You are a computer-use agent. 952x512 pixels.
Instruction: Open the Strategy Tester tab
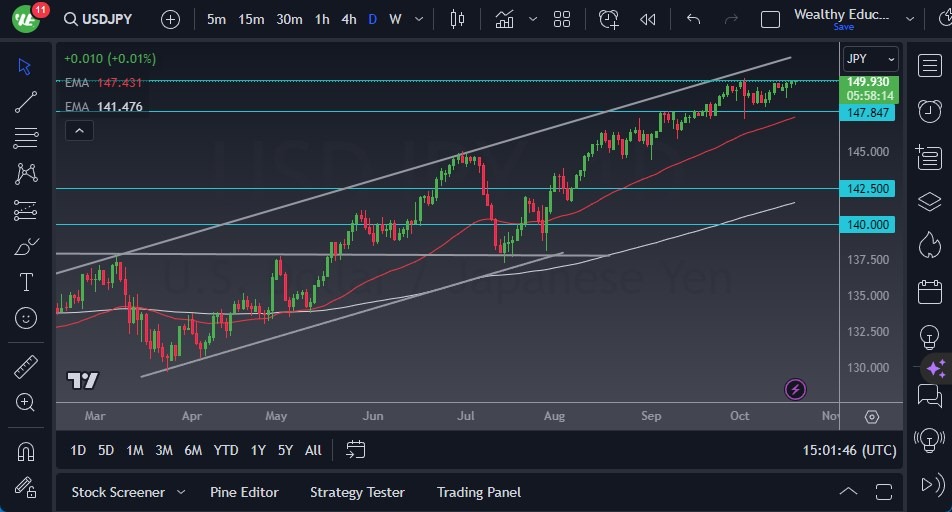point(357,492)
